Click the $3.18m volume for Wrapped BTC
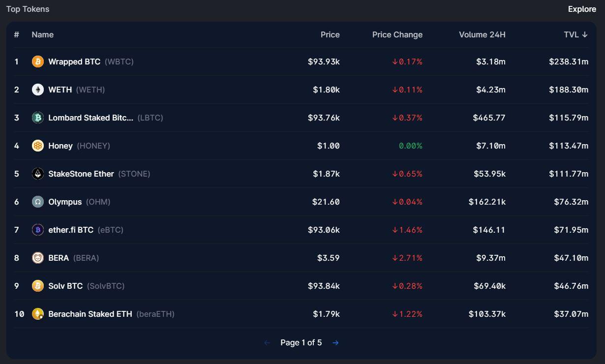 [491, 61]
